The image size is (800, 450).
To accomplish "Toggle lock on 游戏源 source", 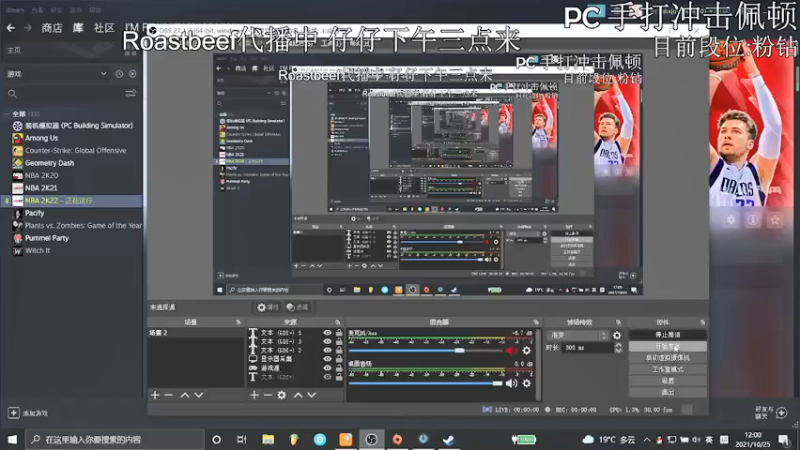I will click(339, 368).
